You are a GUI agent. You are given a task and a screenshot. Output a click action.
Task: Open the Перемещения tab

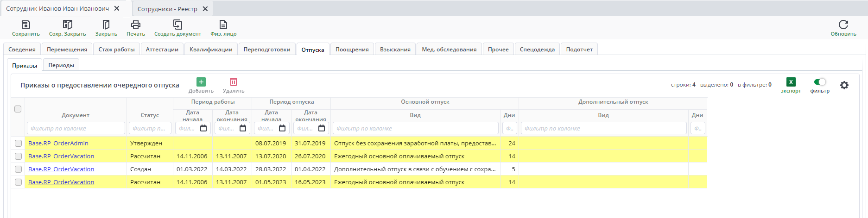pos(67,49)
